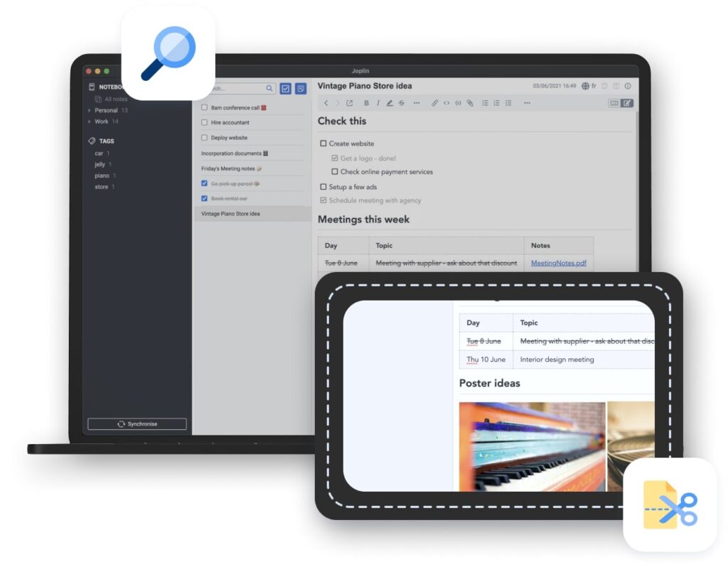Screen dimensions: 728x567
Task: Click the new note button
Action: (301, 89)
